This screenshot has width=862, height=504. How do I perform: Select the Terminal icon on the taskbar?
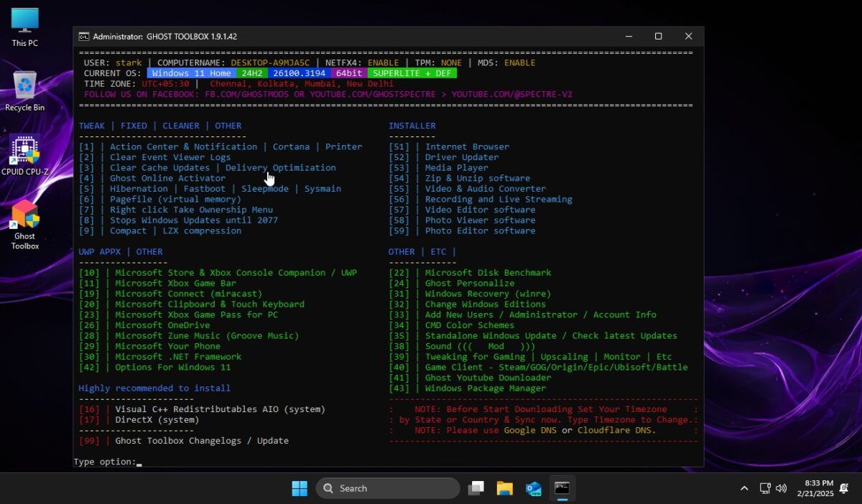[562, 487]
